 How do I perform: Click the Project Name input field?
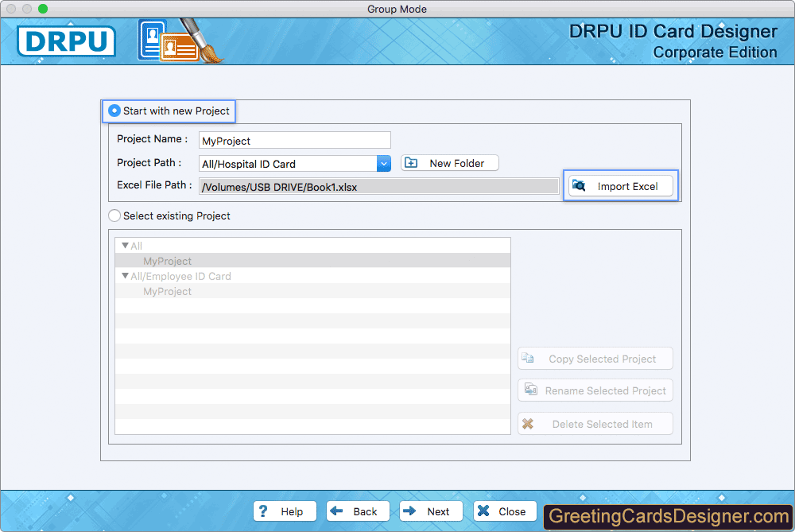pyautogui.click(x=295, y=141)
